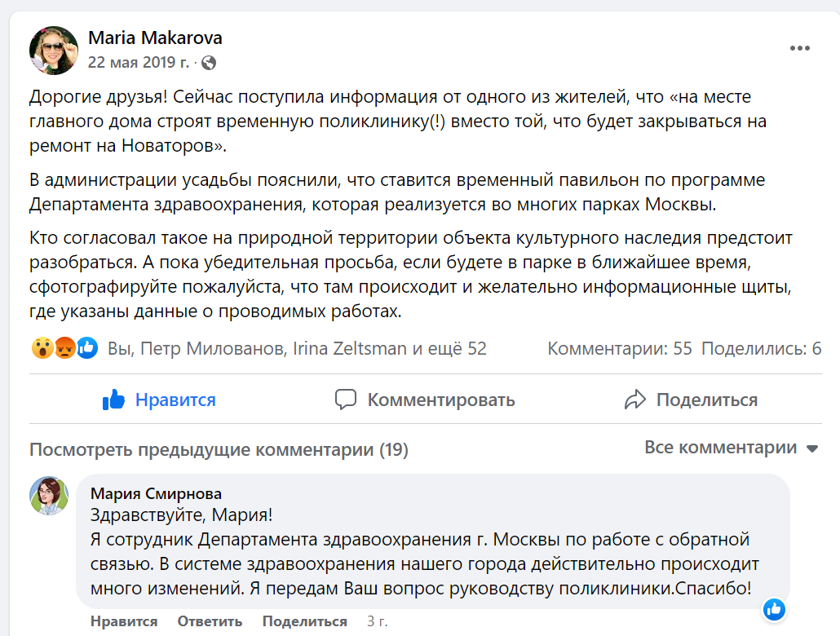The image size is (840, 636).
Task: Open Мария Смирнова's avatar
Action: [49, 496]
